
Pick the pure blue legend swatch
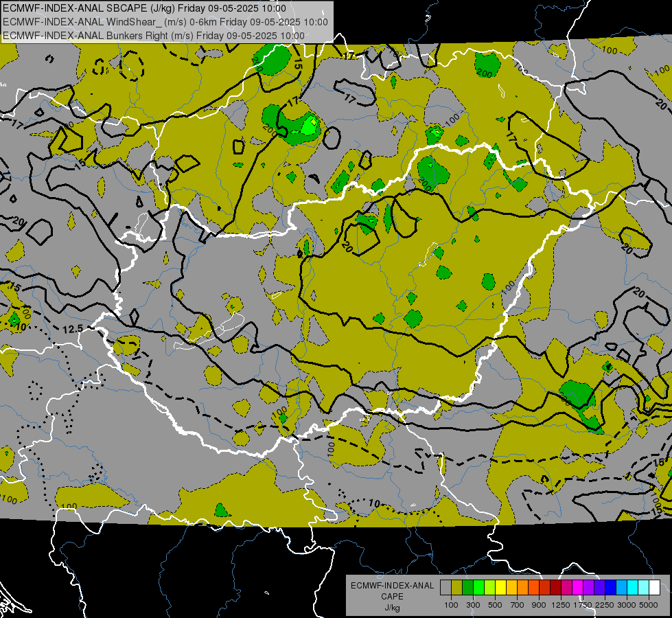(611, 588)
